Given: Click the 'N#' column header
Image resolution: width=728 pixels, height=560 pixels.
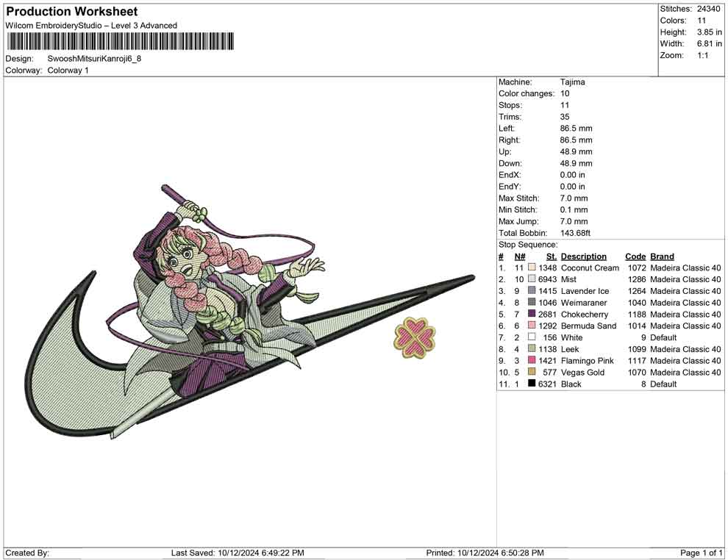Looking at the screenshot, I should pyautogui.click(x=520, y=256).
